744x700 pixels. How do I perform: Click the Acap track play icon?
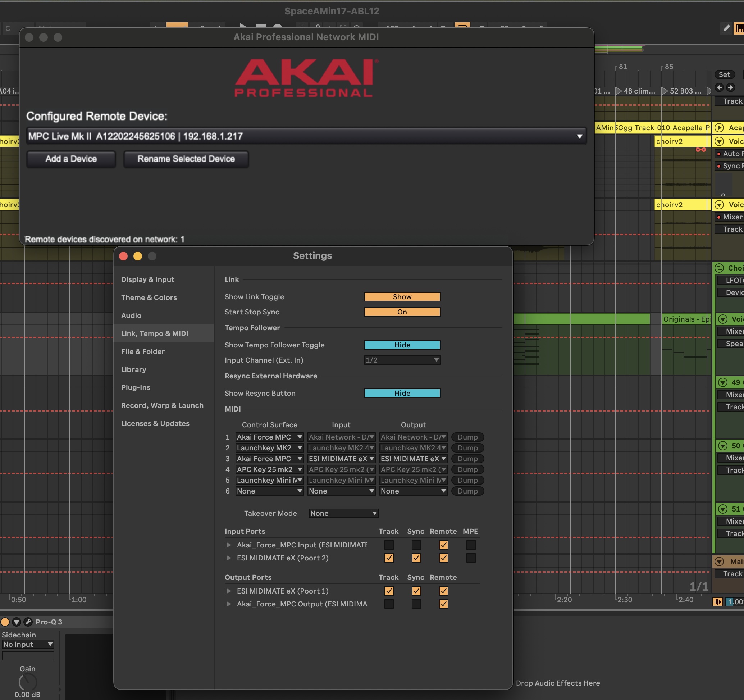719,128
